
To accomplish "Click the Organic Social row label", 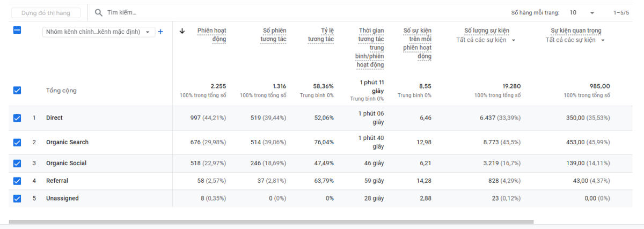I will pyautogui.click(x=66, y=163).
